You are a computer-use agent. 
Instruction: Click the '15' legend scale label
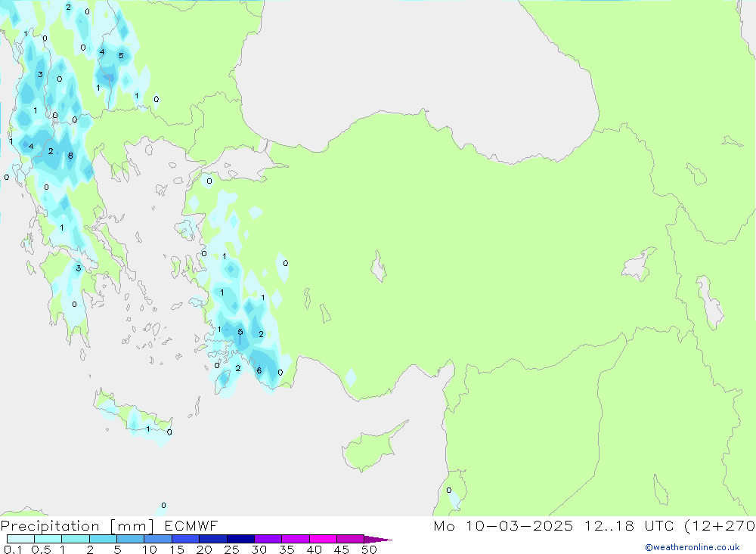(177, 549)
